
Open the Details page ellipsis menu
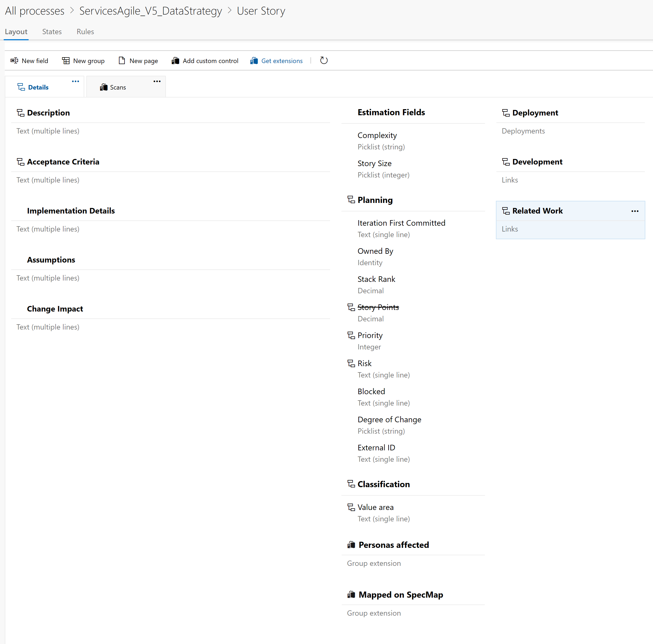[x=75, y=82]
